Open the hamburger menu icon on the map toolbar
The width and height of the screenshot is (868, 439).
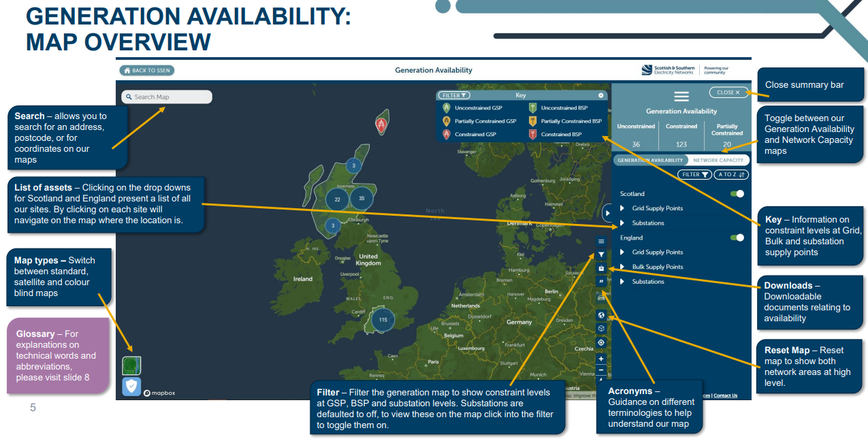(600, 241)
